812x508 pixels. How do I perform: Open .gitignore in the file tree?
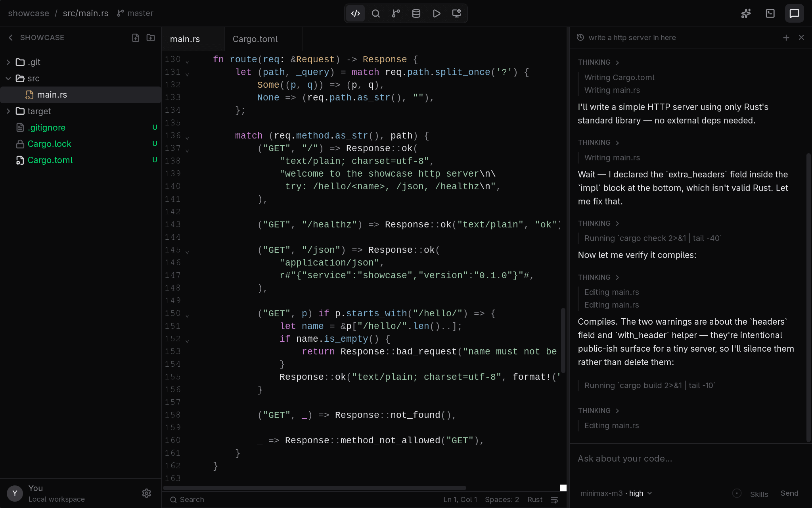tap(80, 127)
